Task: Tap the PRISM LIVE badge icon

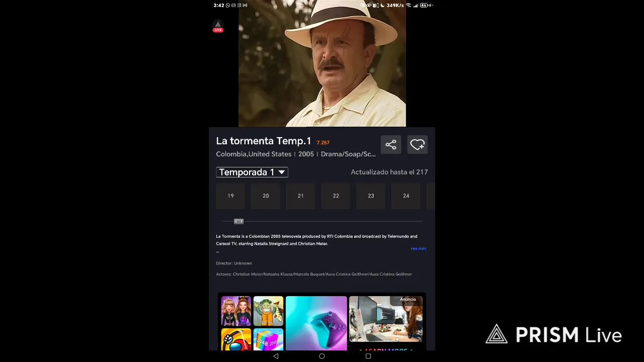Action: [x=218, y=26]
